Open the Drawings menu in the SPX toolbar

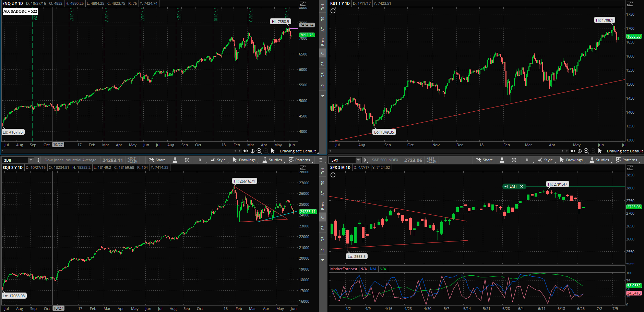coord(571,160)
